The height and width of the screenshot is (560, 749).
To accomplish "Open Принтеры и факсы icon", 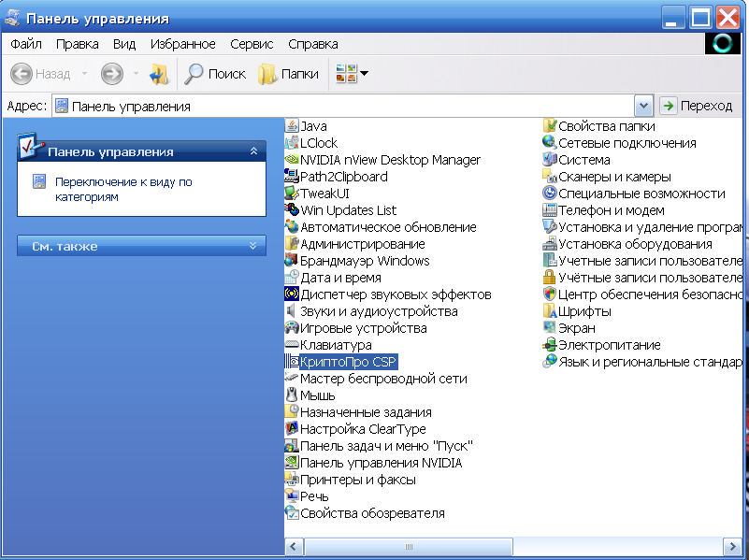I will click(292, 480).
